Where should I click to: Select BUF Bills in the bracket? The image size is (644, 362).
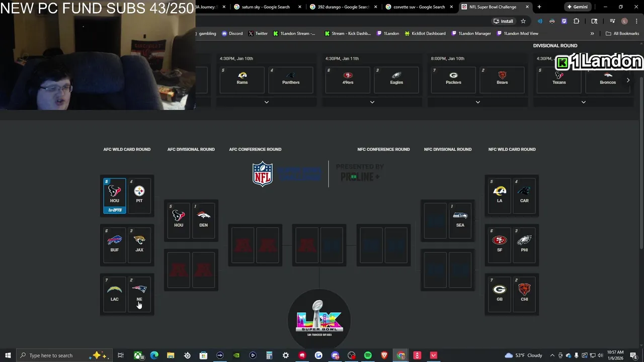115,245
